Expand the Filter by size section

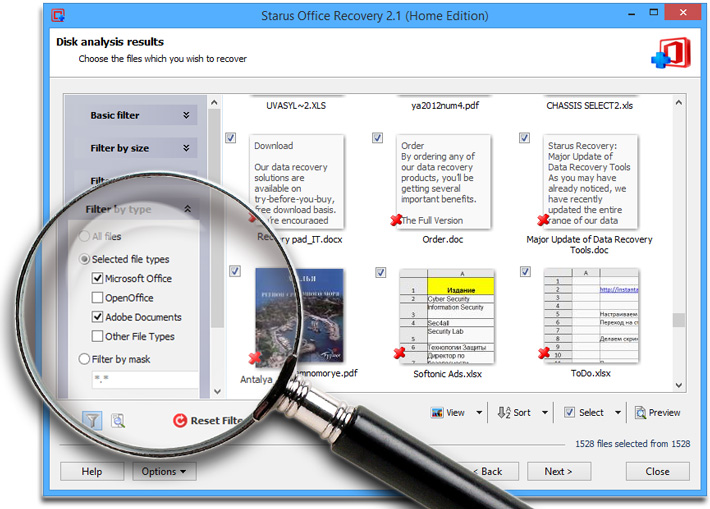[186, 148]
